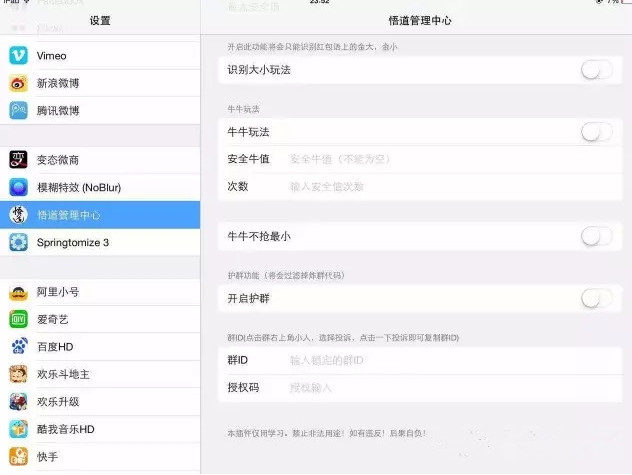Select the 百度HD paw icon
Viewport: 632px width, 475px height.
click(x=19, y=347)
